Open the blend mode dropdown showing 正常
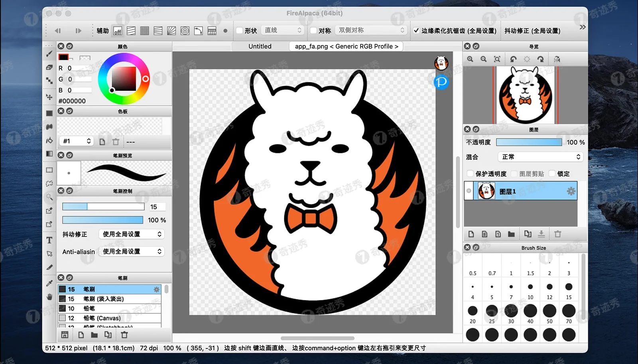This screenshot has width=638, height=364. click(x=540, y=157)
